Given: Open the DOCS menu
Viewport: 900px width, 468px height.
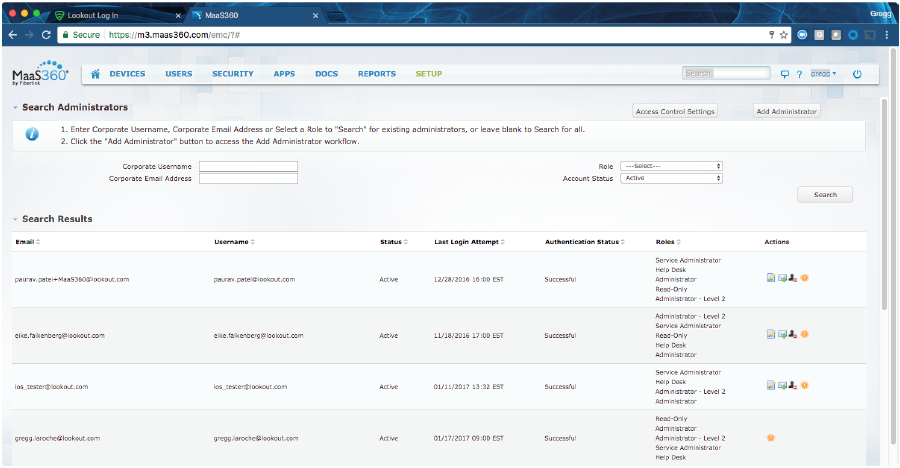Looking at the screenshot, I should click(x=327, y=74).
